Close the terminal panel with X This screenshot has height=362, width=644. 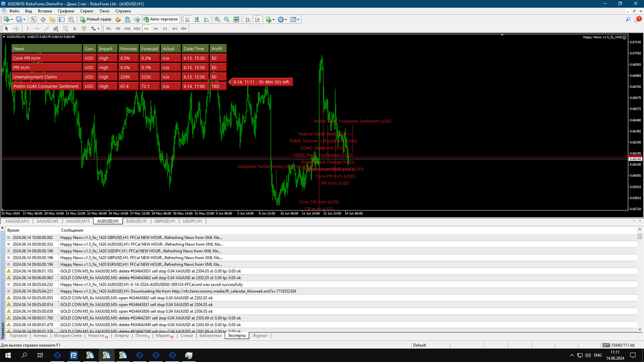coord(2,228)
